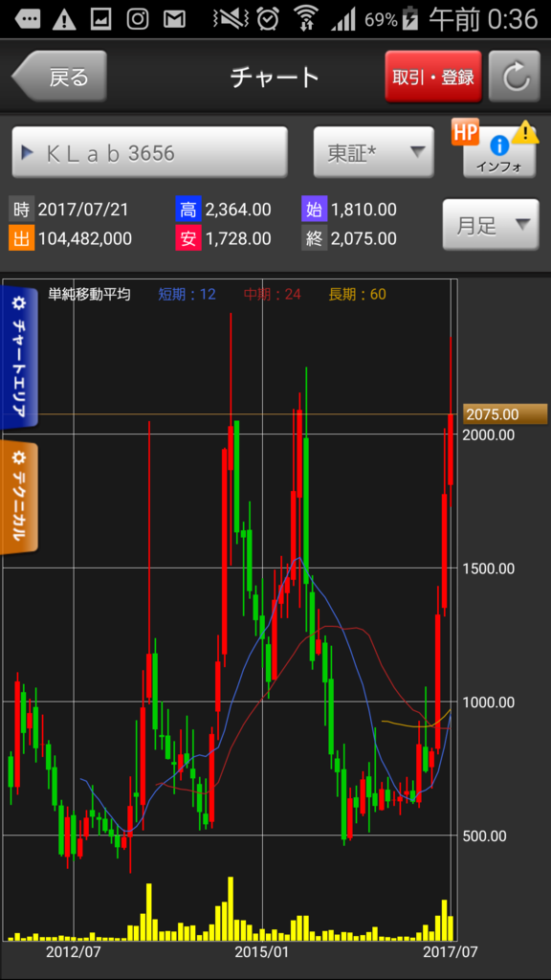Tap the 1500.00 price axis label
This screenshot has height=980, width=551.
coord(489,568)
